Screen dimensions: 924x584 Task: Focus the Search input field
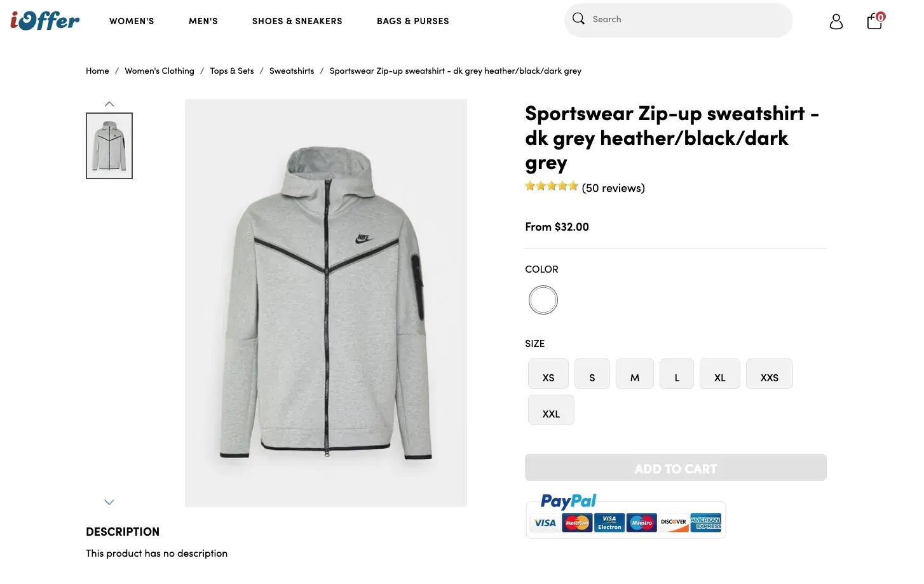pos(686,20)
